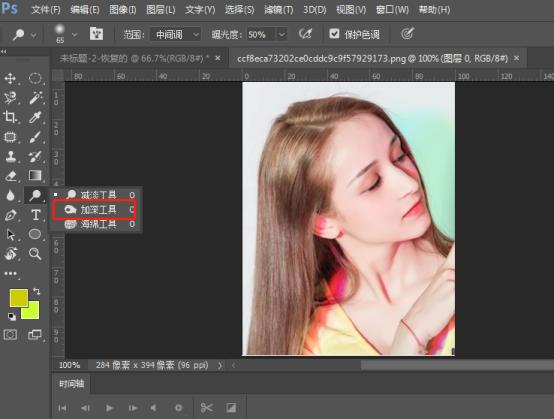This screenshot has height=419, width=554.
Task: Toggle the 保护色调 checkbox
Action: (x=334, y=34)
